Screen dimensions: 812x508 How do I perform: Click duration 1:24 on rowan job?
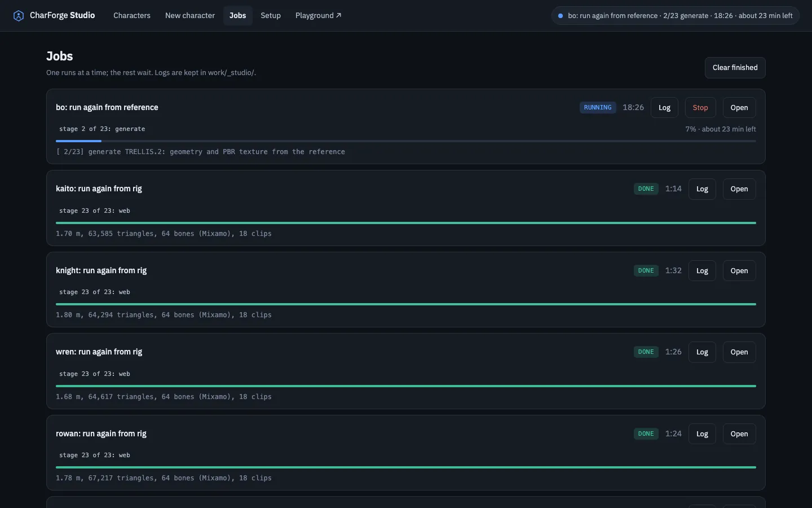(x=673, y=434)
